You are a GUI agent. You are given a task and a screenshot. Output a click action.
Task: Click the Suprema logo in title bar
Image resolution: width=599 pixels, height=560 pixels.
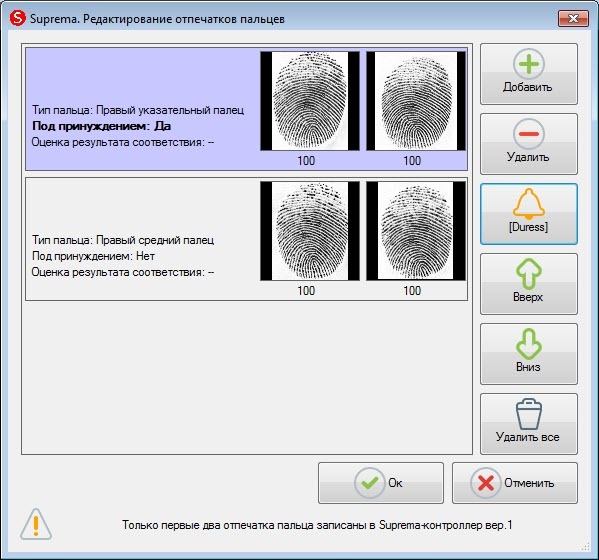(18, 18)
